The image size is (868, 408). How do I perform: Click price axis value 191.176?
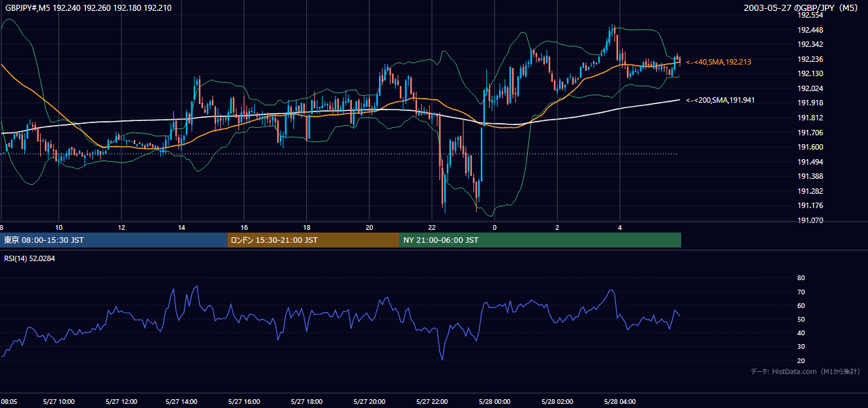(x=811, y=205)
